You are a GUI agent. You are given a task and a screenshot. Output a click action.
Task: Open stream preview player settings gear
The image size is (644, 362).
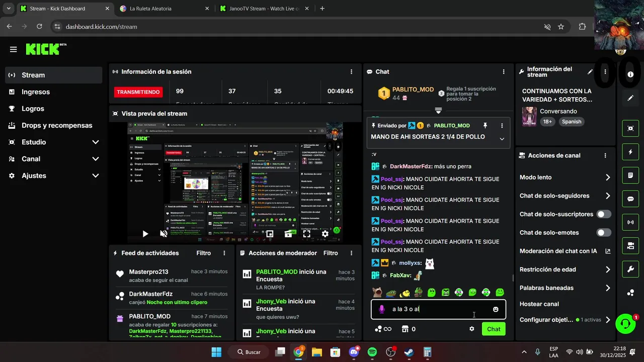tap(325, 234)
